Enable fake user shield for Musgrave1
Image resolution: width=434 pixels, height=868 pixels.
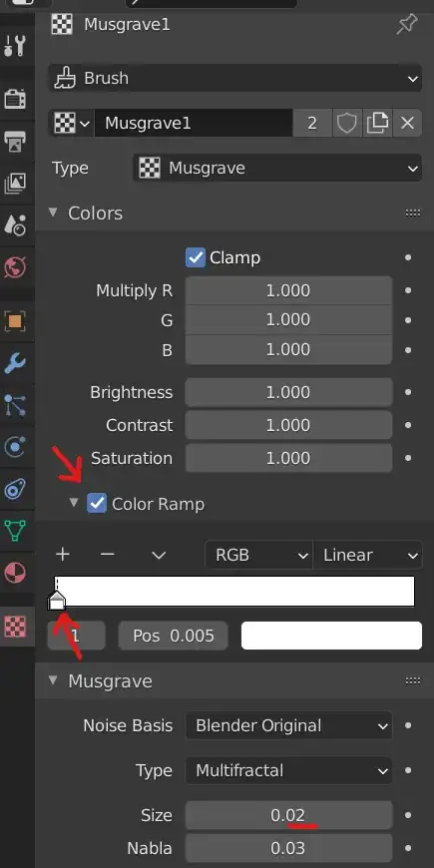click(347, 123)
